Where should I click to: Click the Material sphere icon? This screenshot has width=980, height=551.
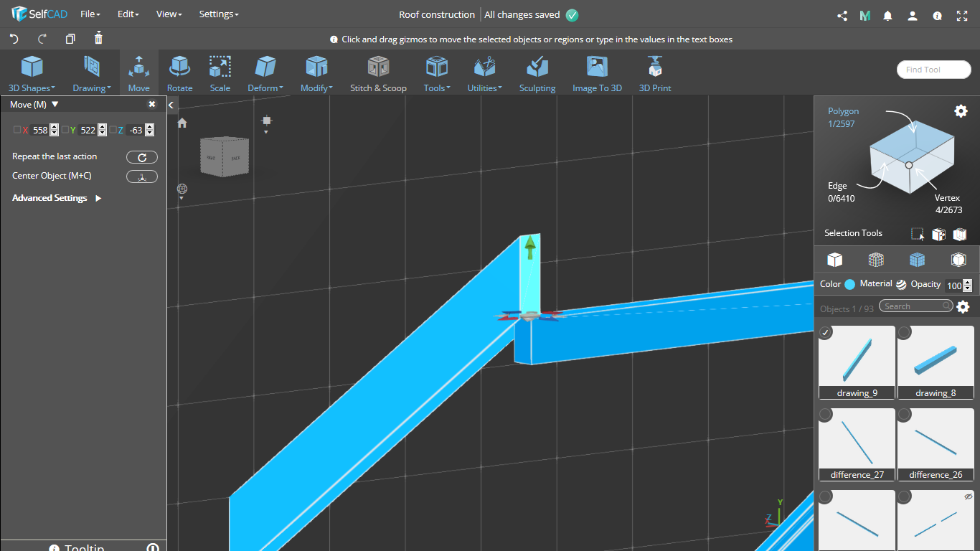click(x=901, y=284)
